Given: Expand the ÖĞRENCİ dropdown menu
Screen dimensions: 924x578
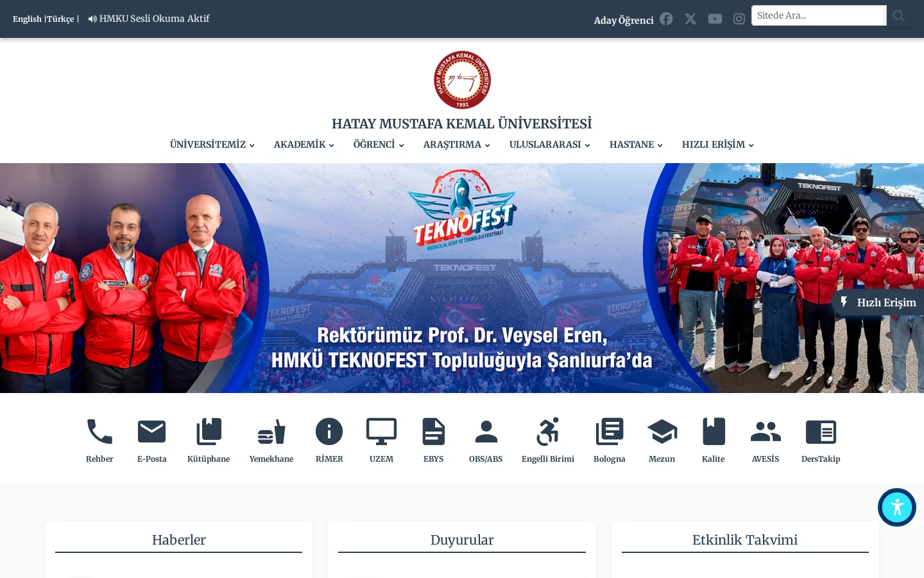Looking at the screenshot, I should click(379, 144).
